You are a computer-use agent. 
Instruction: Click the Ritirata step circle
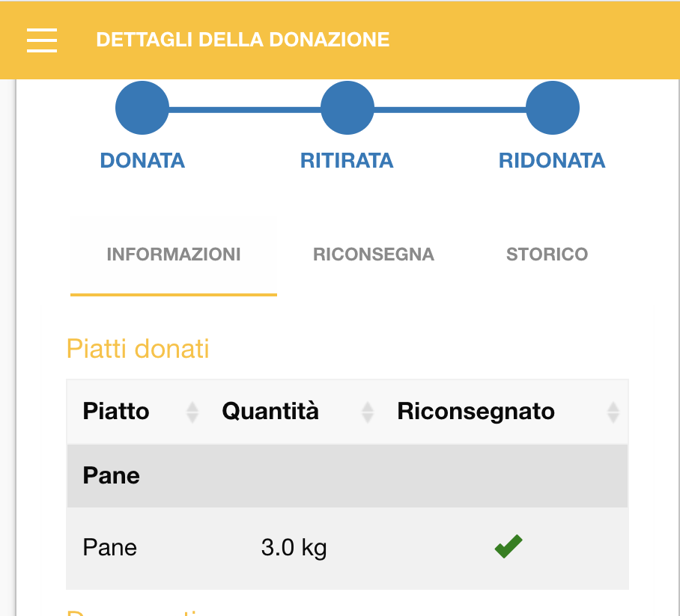pyautogui.click(x=347, y=108)
